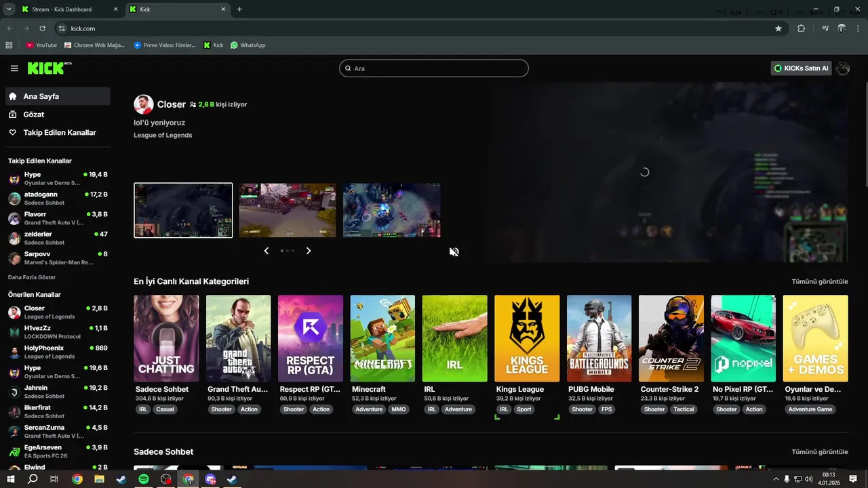Open Respect RP (GTA) category card
The width and height of the screenshot is (868, 488).
point(311,338)
